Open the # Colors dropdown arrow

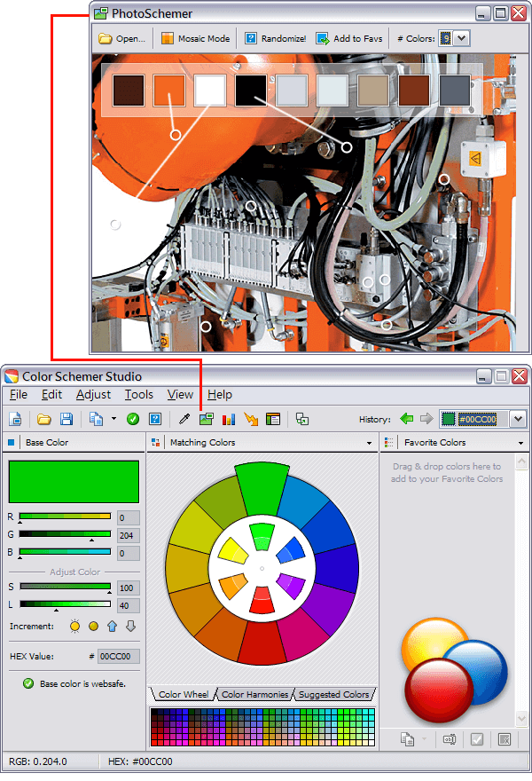[462, 38]
